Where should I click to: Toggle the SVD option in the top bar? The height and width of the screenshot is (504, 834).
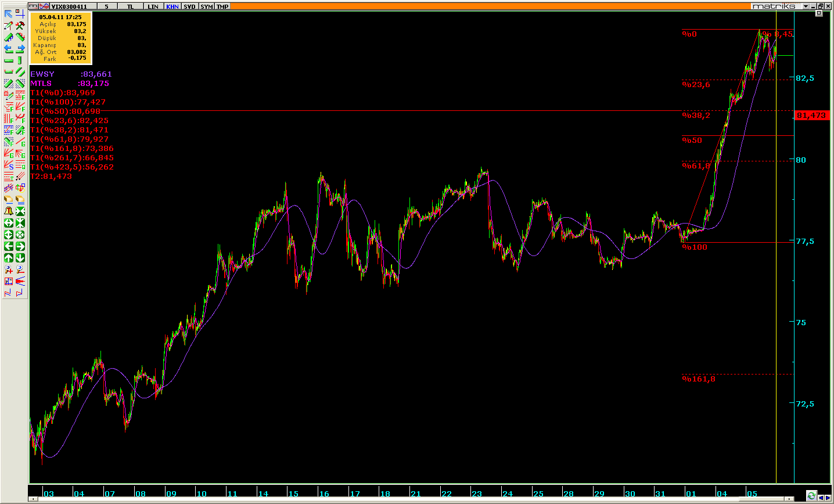[x=189, y=6]
